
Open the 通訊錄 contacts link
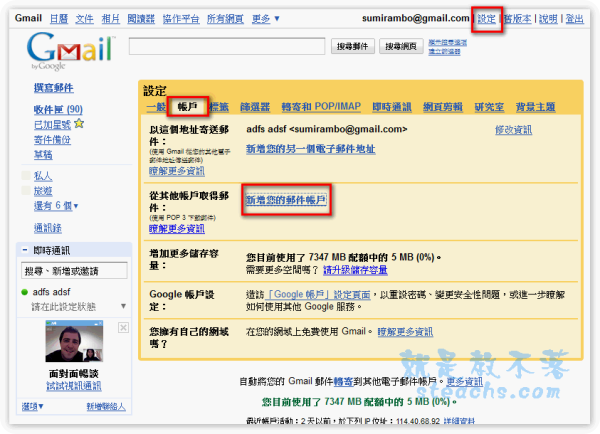(x=48, y=228)
